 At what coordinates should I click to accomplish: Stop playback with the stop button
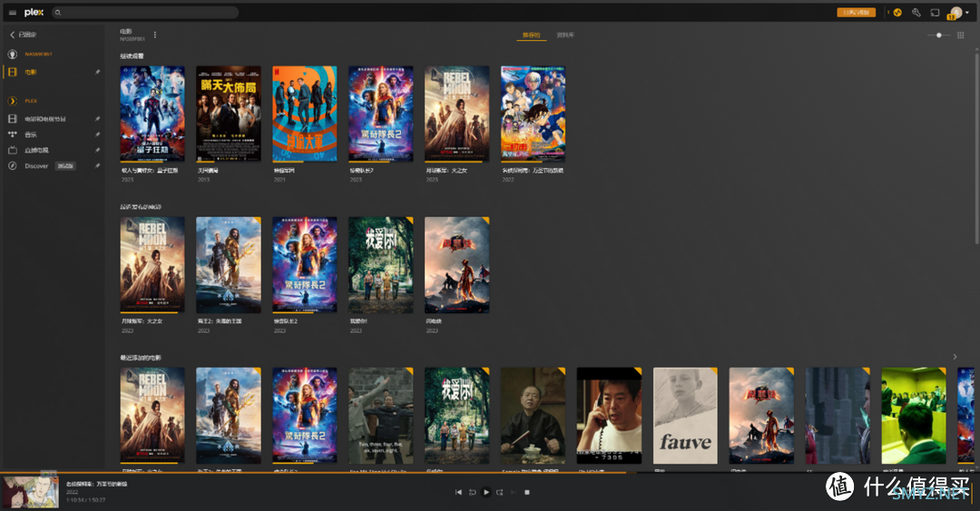[527, 492]
